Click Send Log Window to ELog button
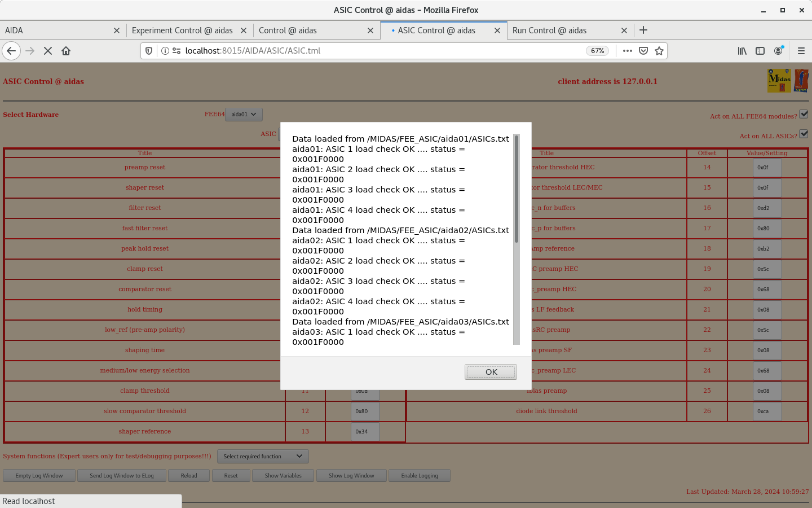 (122, 476)
